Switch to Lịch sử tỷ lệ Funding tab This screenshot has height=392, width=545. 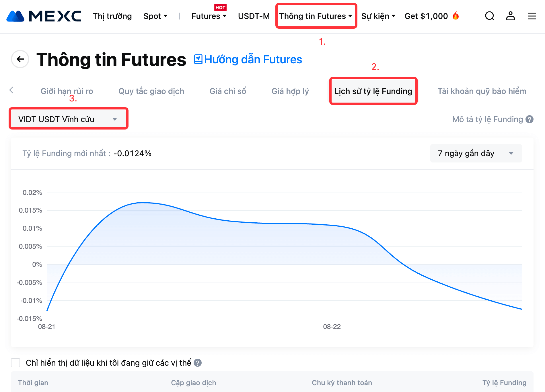point(373,91)
